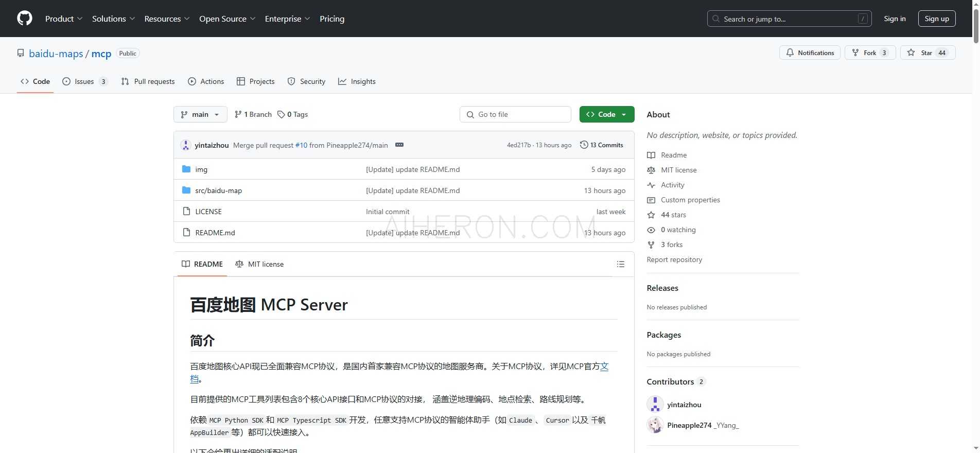View the 1 Branch link
The image size is (980, 453).
pos(253,114)
